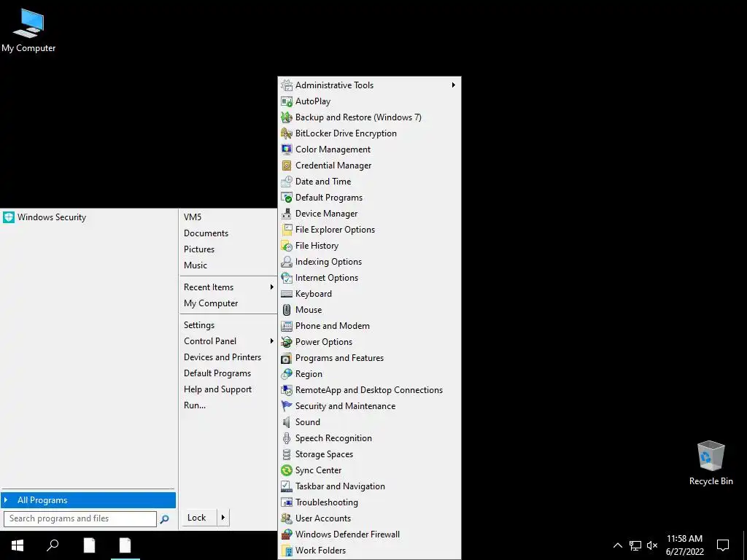The image size is (747, 560).
Task: Open the Speech Recognition microphone icon
Action: pyautogui.click(x=286, y=438)
